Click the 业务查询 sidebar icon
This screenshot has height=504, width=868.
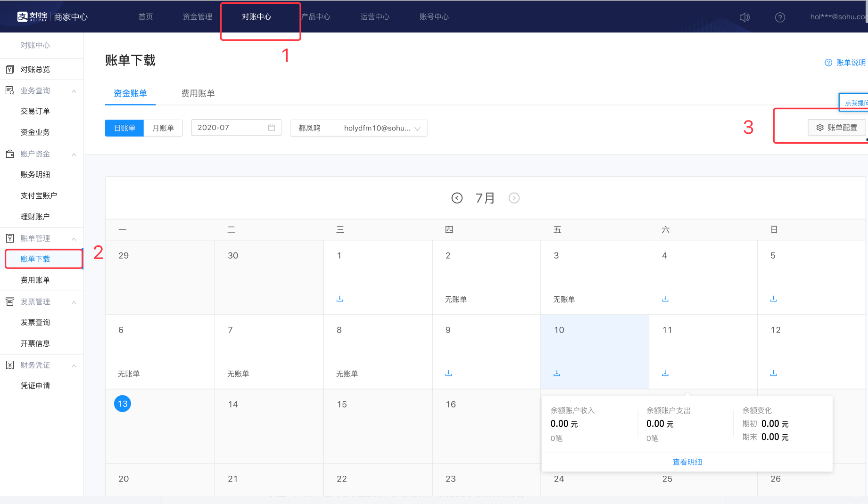10,90
